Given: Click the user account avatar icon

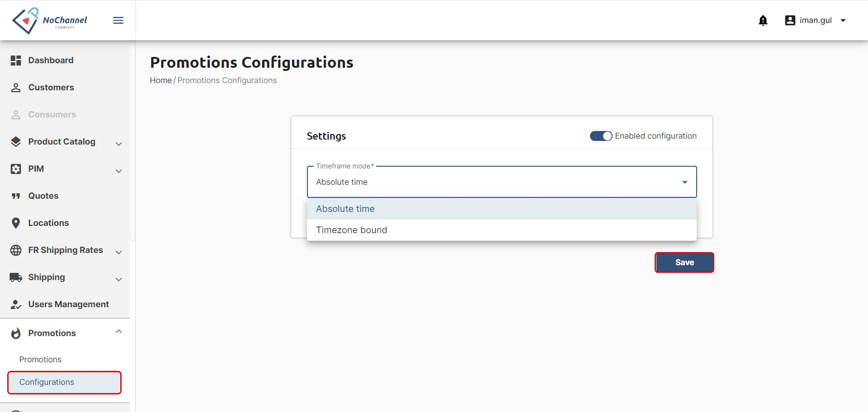Looking at the screenshot, I should [790, 20].
